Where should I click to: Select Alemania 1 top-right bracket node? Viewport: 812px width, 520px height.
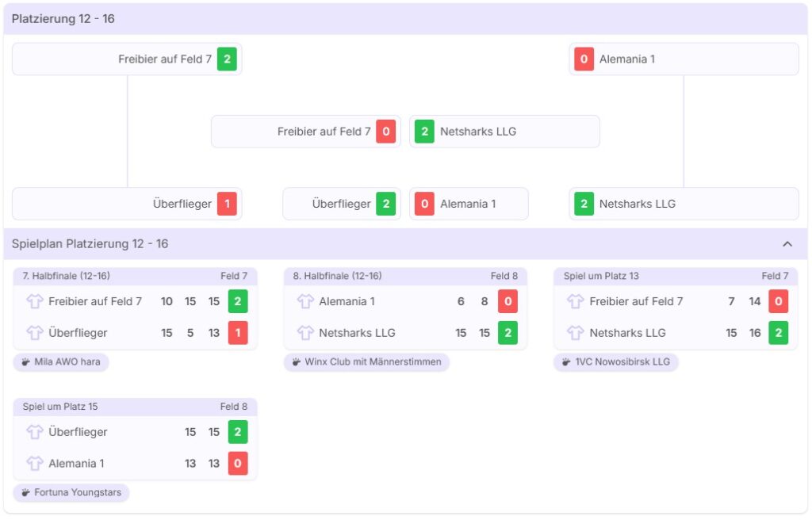click(x=684, y=59)
